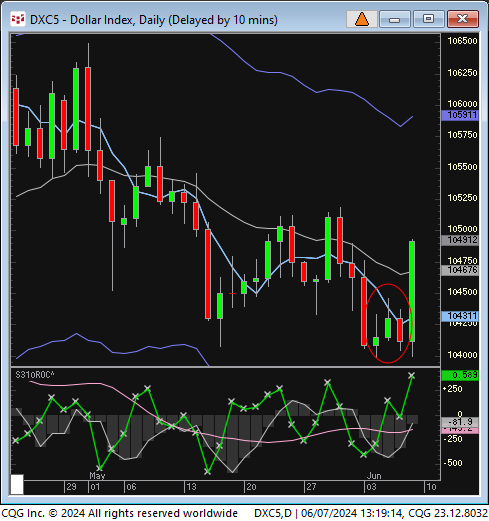
Task: Click the latest tall green candlestick
Action: point(412,291)
